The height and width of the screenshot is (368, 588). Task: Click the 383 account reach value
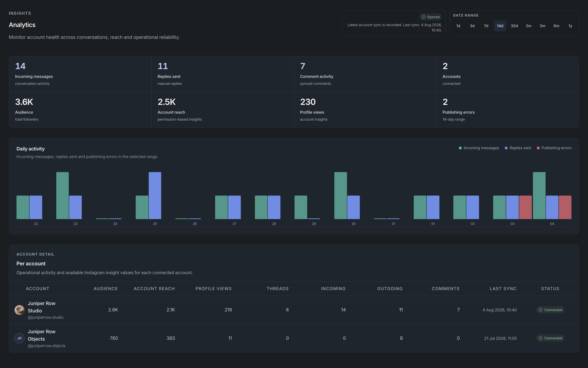click(x=170, y=338)
